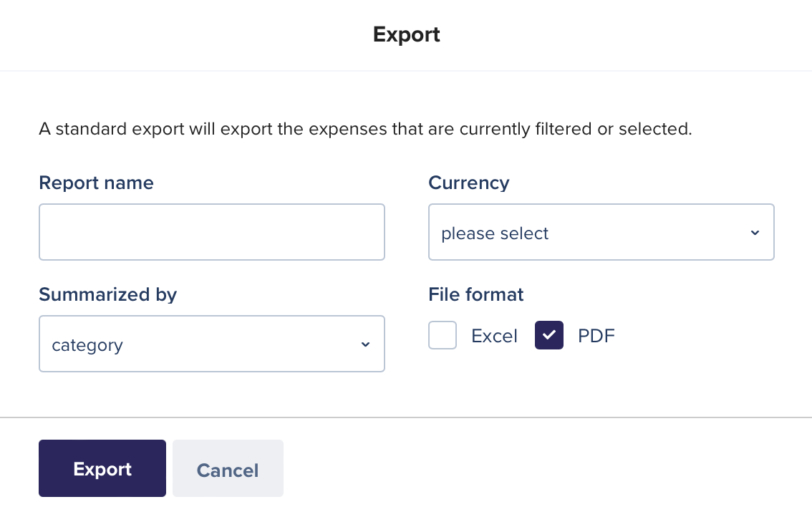Image resolution: width=812 pixels, height=517 pixels.
Task: Click the Summarized by field label
Action: (107, 294)
